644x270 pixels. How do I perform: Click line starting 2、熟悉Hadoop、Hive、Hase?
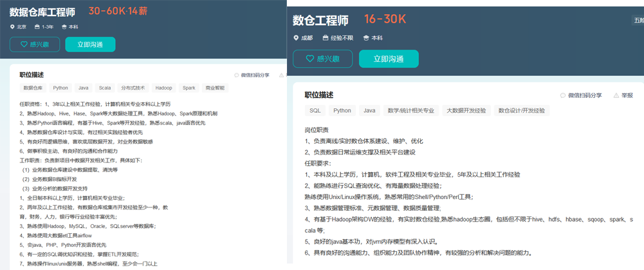pos(118,113)
